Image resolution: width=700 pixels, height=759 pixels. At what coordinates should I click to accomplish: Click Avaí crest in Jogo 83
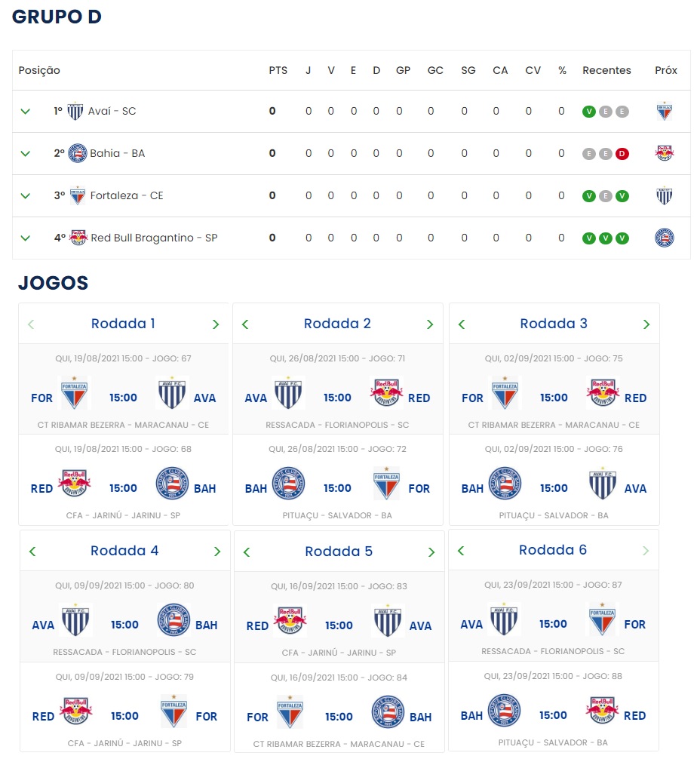point(387,621)
